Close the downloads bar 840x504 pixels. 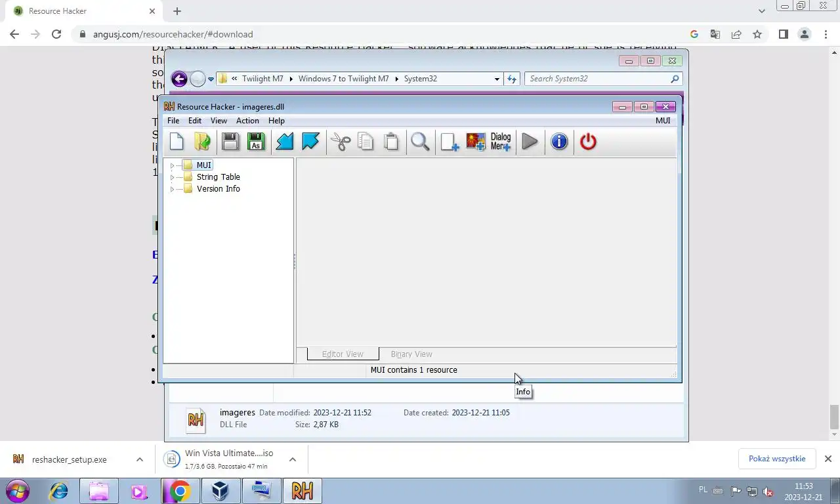pyautogui.click(x=828, y=459)
